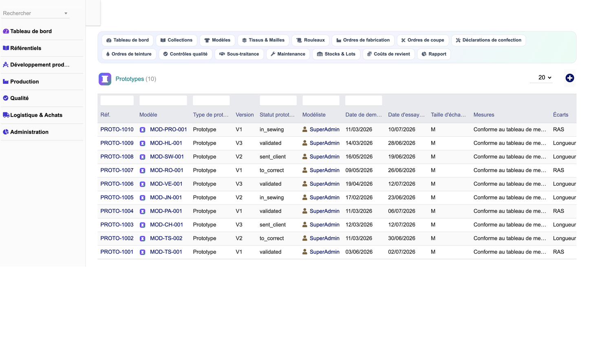
Task: Follow the MOD-JN-001 model link
Action: click(166, 197)
